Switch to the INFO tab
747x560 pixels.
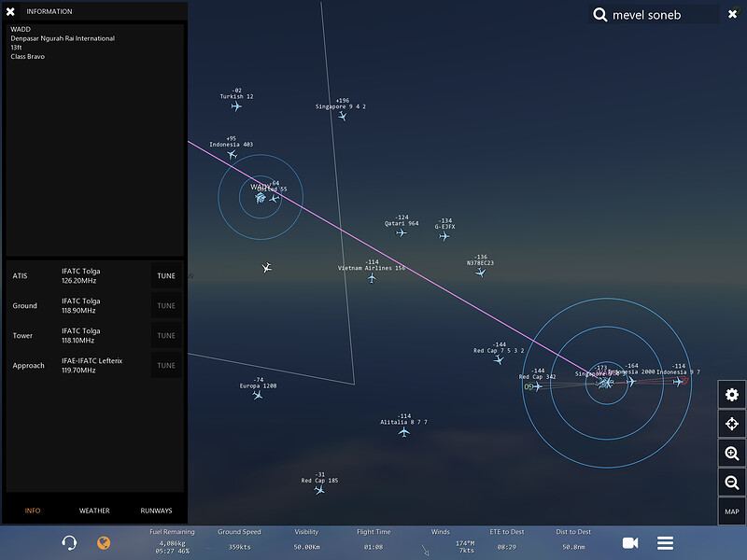click(33, 511)
